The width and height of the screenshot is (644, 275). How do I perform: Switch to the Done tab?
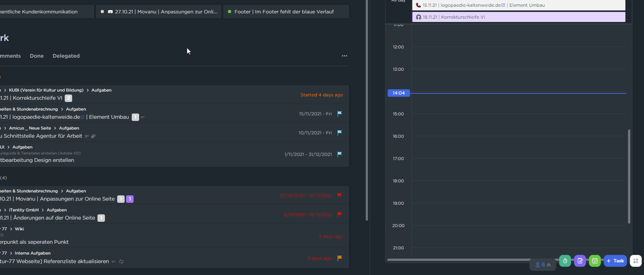tap(36, 56)
